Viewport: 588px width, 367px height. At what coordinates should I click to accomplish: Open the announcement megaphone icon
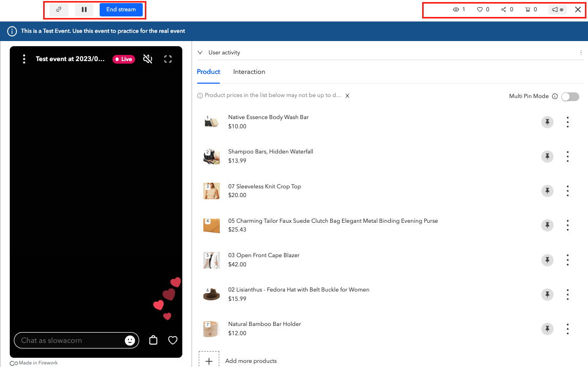[x=557, y=9]
